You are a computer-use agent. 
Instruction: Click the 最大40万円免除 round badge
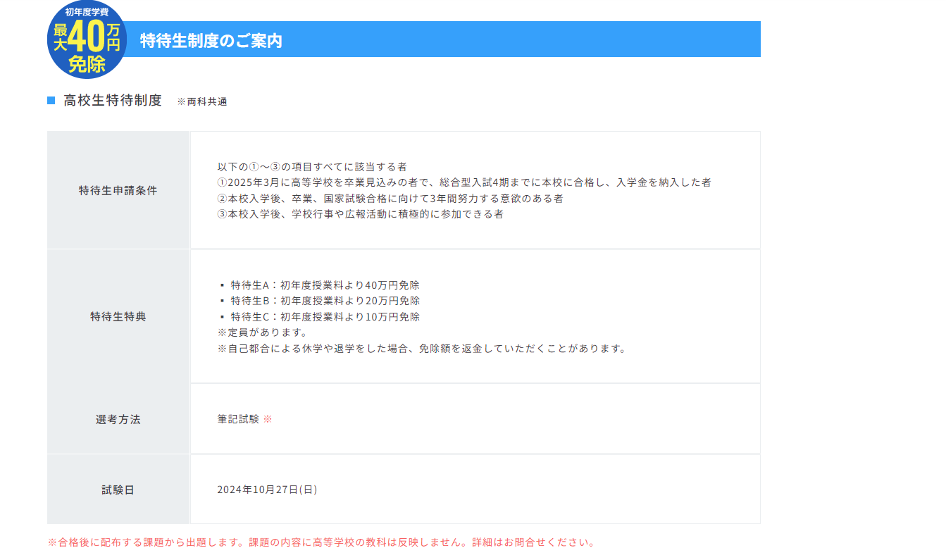(87, 39)
